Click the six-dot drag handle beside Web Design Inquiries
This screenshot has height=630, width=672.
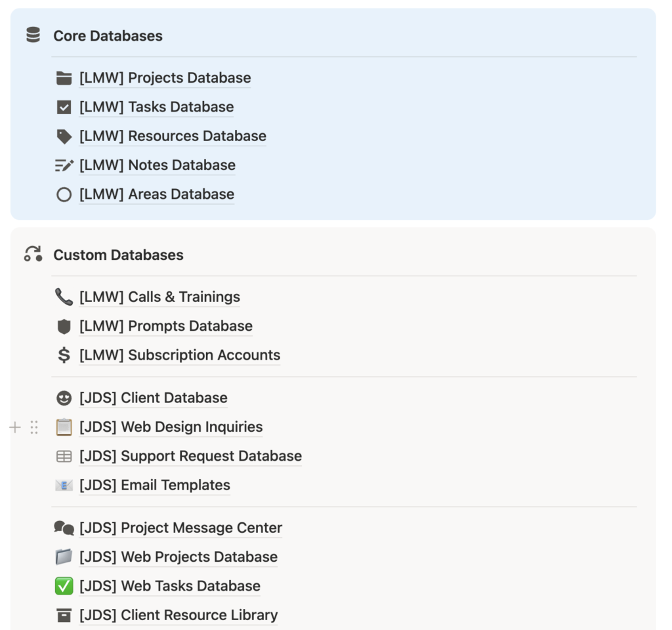(x=34, y=427)
